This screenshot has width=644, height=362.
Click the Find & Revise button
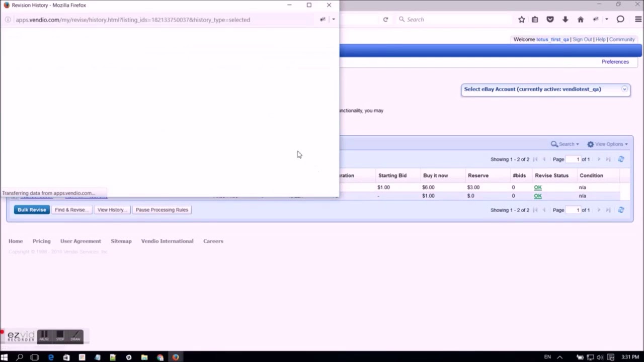[x=70, y=210]
